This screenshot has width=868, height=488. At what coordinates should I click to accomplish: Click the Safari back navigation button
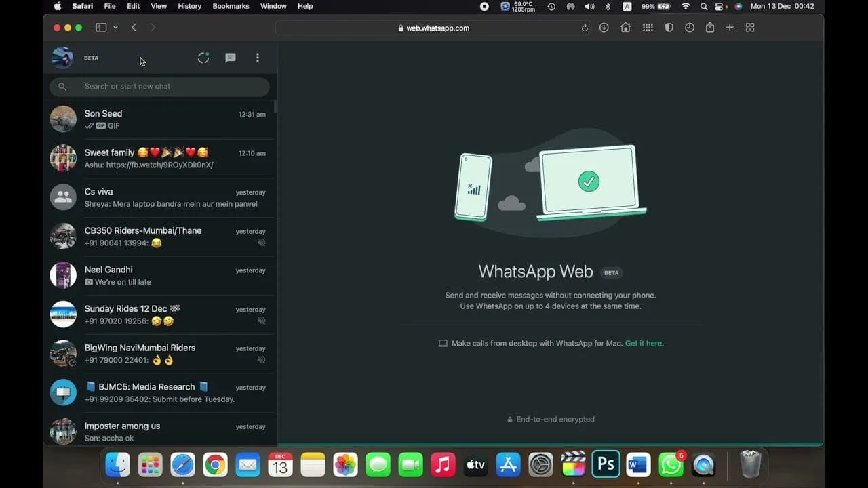tap(134, 28)
